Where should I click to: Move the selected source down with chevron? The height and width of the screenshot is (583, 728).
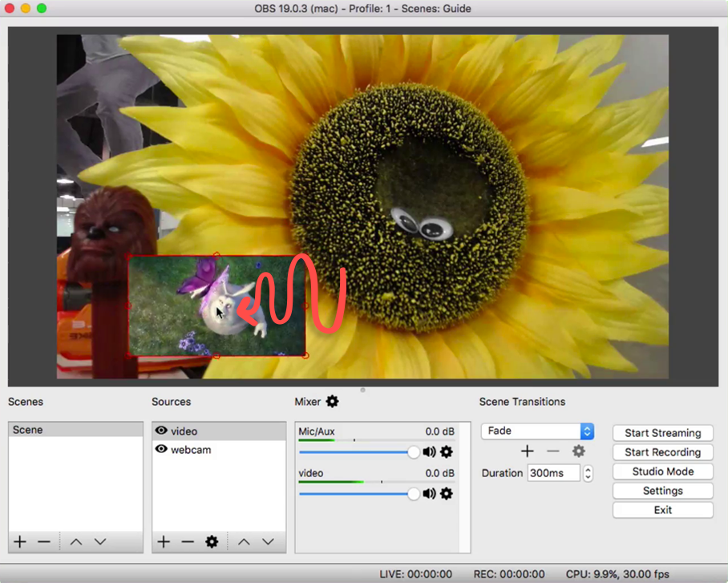point(268,541)
